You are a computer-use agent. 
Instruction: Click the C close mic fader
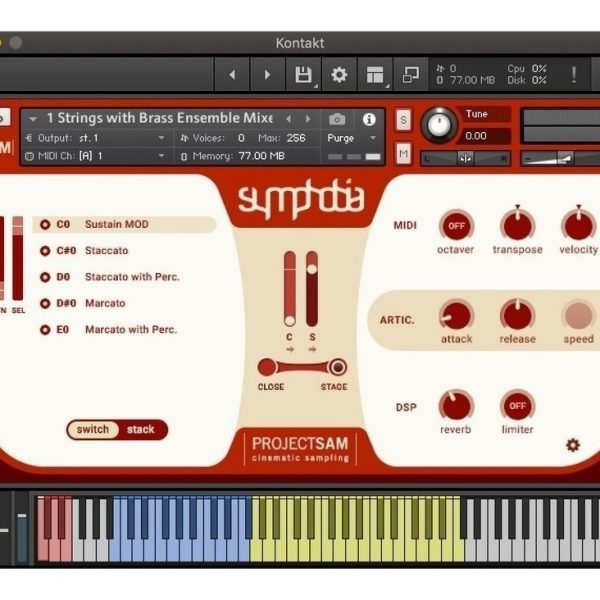click(x=290, y=289)
